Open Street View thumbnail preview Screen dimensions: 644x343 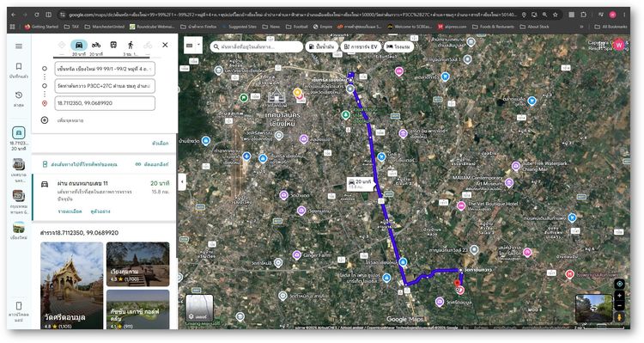594,308
